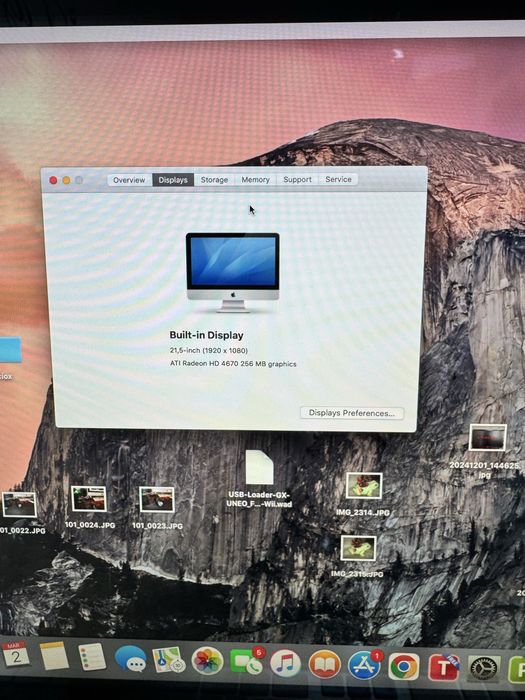Open FaceTime with 5 notifications badge

click(246, 661)
